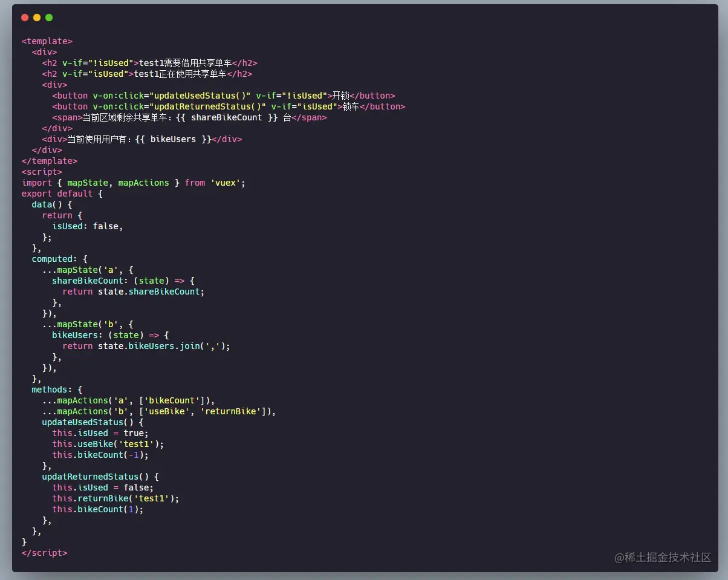
Task: Click "this.returnBike('test1');" line
Action: (115, 498)
